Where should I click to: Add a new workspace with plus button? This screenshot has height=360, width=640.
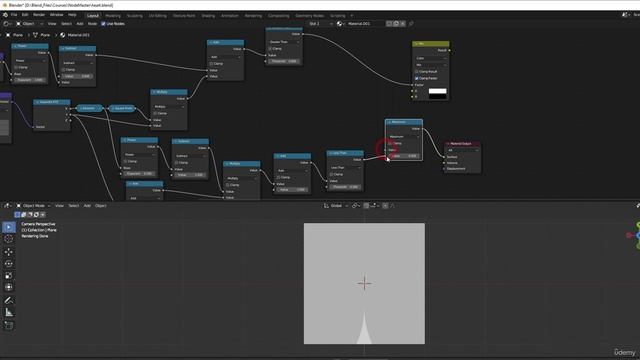(x=352, y=16)
